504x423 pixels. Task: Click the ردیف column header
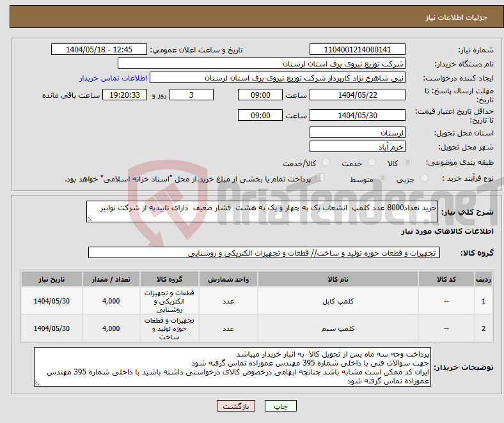click(483, 279)
